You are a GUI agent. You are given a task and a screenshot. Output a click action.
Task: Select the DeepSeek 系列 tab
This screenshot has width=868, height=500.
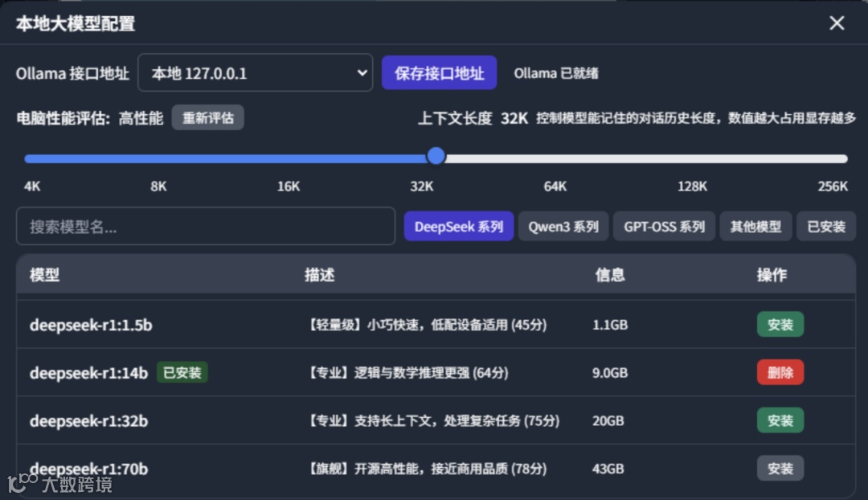458,227
